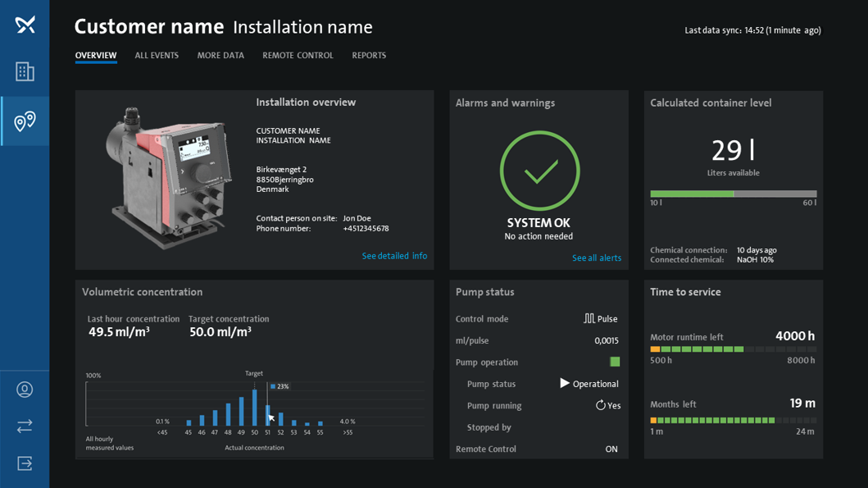Click the green System OK checkmark
The height and width of the screenshot is (488, 868).
pyautogui.click(x=540, y=171)
